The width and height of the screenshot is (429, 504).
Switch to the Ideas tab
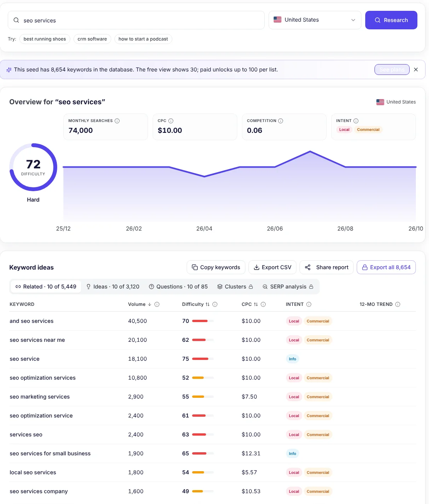(x=112, y=287)
